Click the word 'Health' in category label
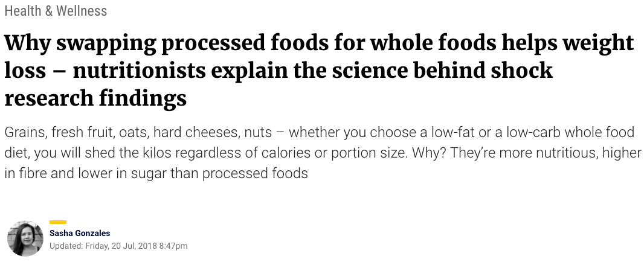 click(23, 11)
